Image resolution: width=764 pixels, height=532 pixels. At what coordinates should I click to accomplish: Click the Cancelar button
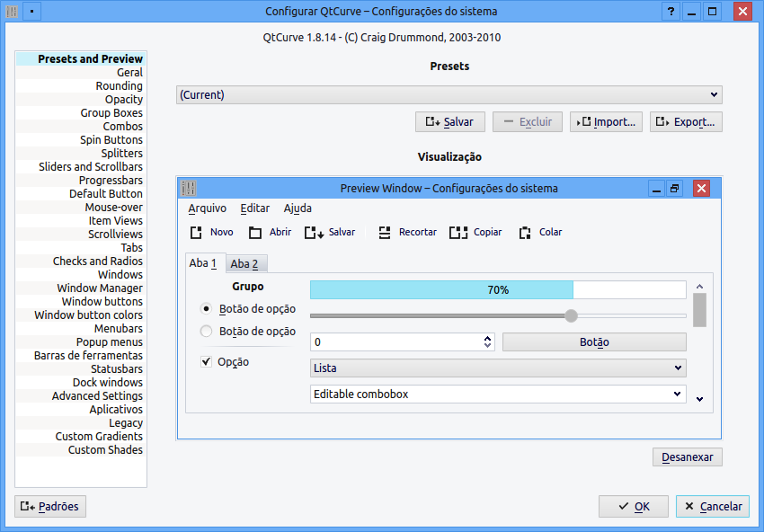713,506
